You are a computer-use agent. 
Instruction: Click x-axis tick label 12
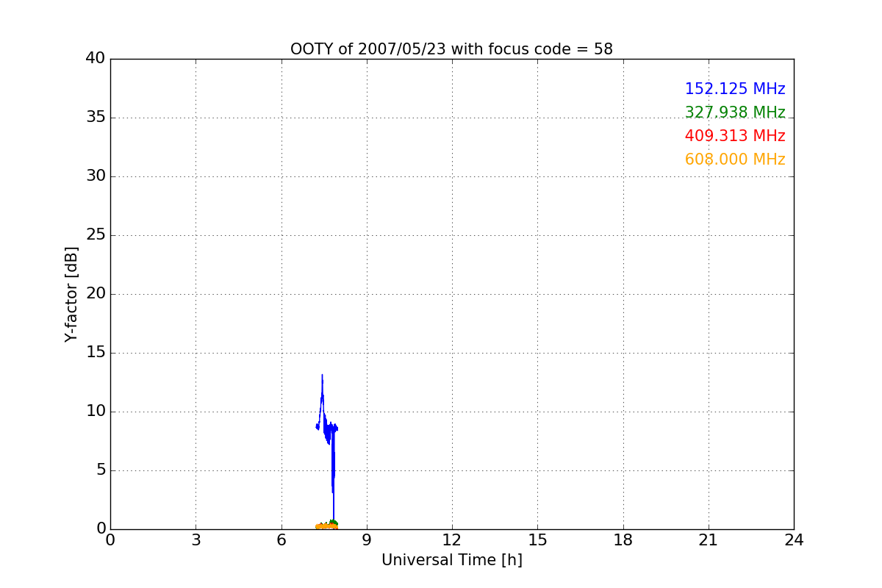(x=452, y=540)
